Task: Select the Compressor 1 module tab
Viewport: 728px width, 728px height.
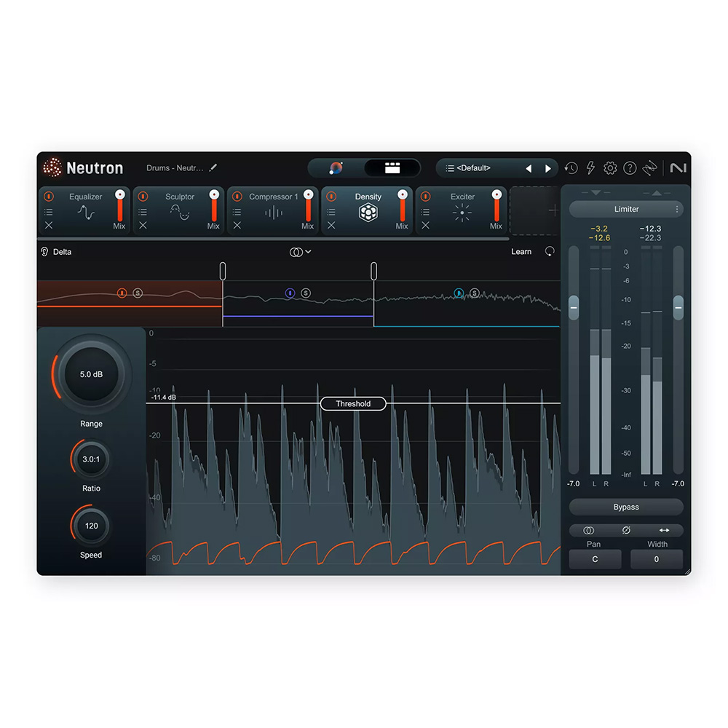Action: point(273,197)
